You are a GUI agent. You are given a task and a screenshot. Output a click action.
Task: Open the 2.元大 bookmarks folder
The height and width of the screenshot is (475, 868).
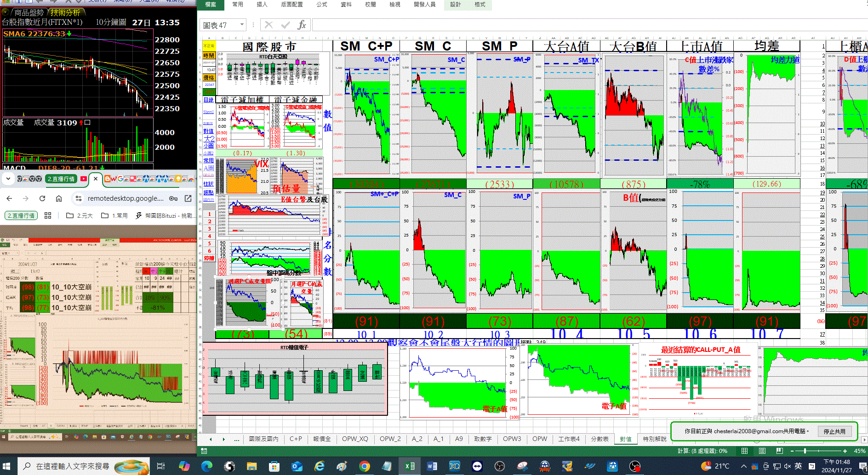(x=80, y=215)
